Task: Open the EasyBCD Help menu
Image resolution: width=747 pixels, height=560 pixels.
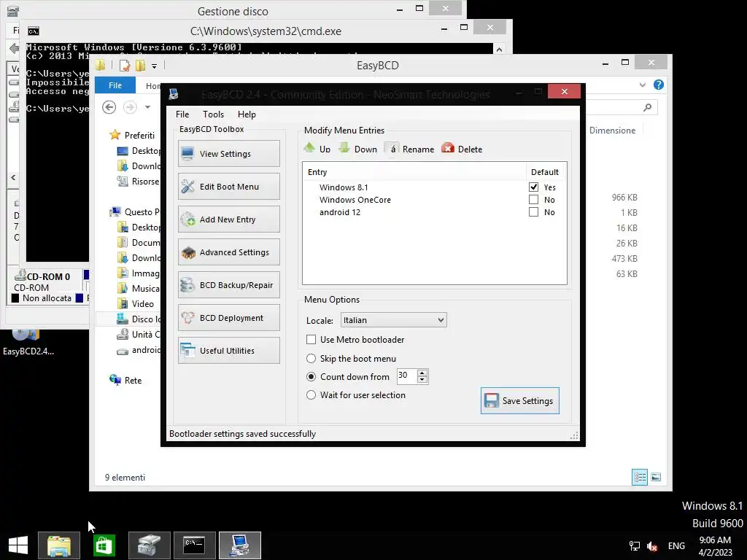Action: point(247,114)
